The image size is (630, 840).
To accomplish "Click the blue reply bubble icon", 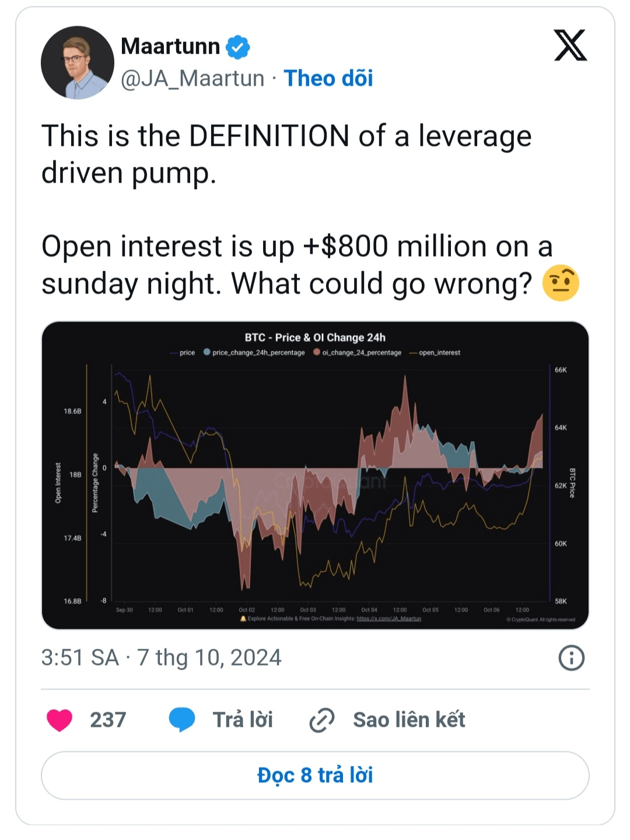I will click(182, 719).
